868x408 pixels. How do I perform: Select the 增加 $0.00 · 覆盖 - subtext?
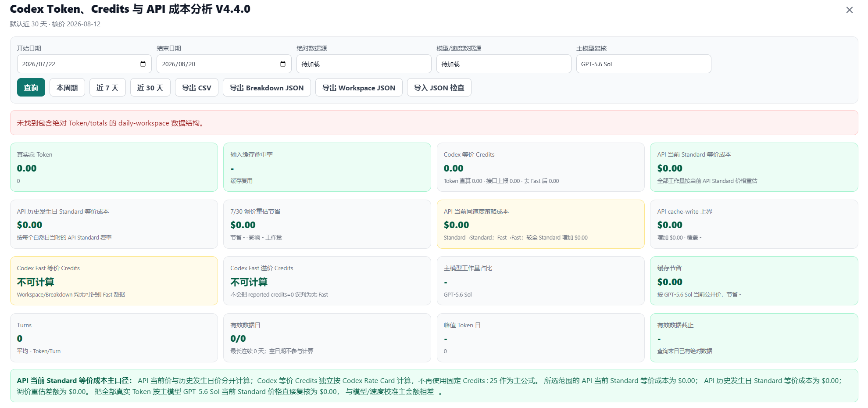[x=679, y=237]
